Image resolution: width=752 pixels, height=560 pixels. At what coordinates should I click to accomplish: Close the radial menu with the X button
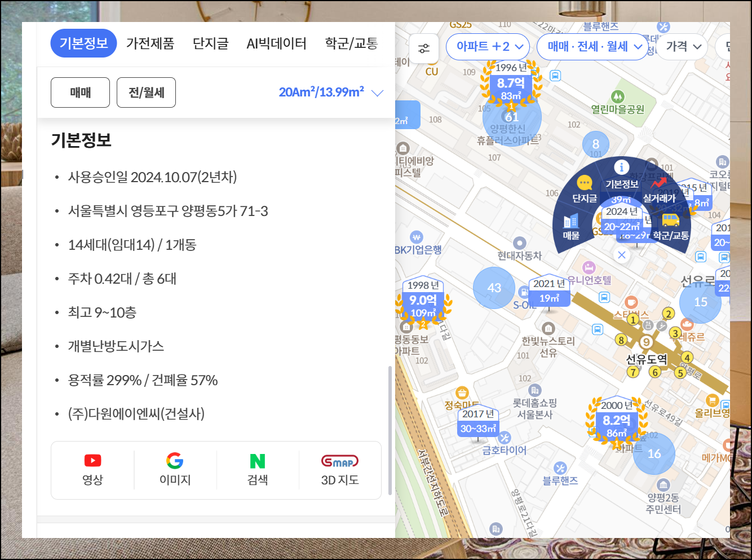point(621,255)
